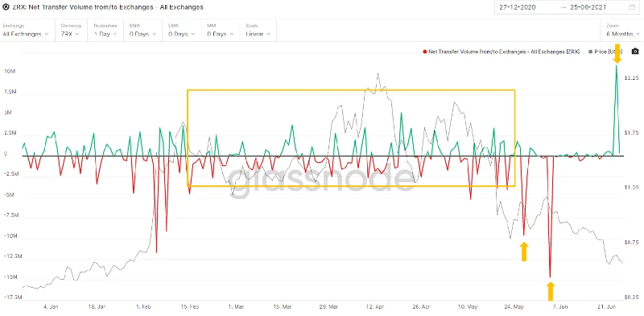Click the -15M label on left axis

pyautogui.click(x=10, y=277)
